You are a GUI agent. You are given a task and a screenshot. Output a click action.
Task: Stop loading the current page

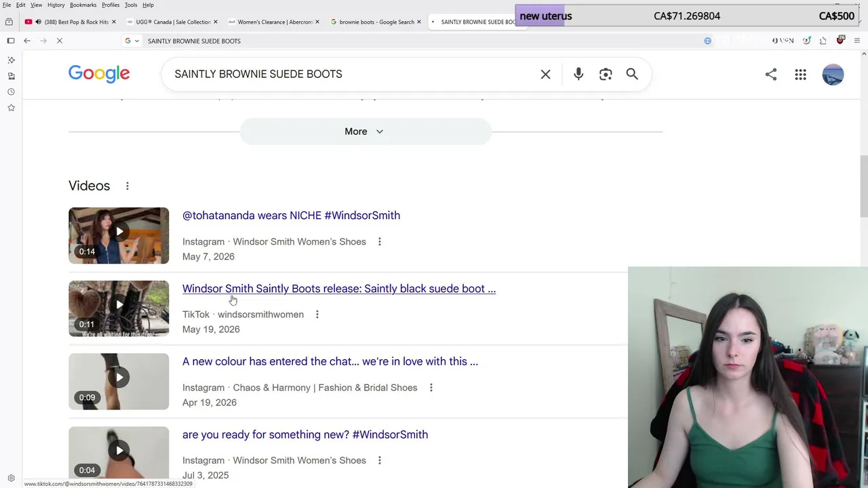(x=60, y=41)
